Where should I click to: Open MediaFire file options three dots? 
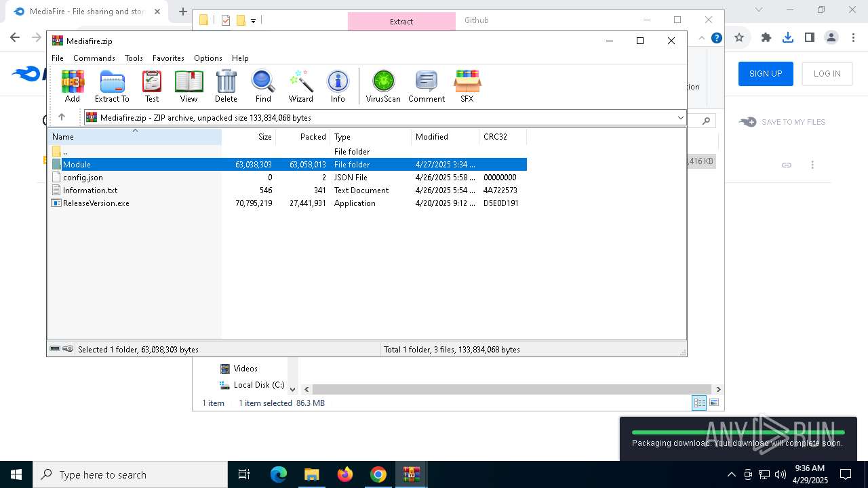pos(812,165)
